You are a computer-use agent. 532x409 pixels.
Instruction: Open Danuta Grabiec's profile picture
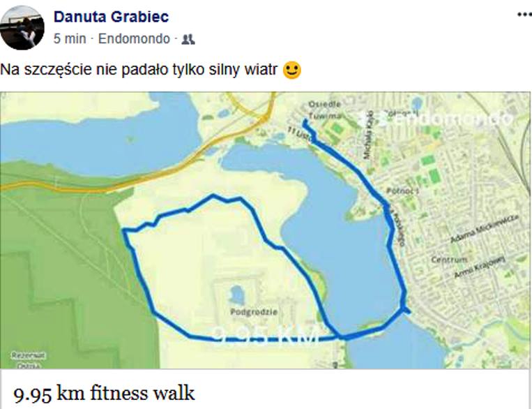point(22,28)
